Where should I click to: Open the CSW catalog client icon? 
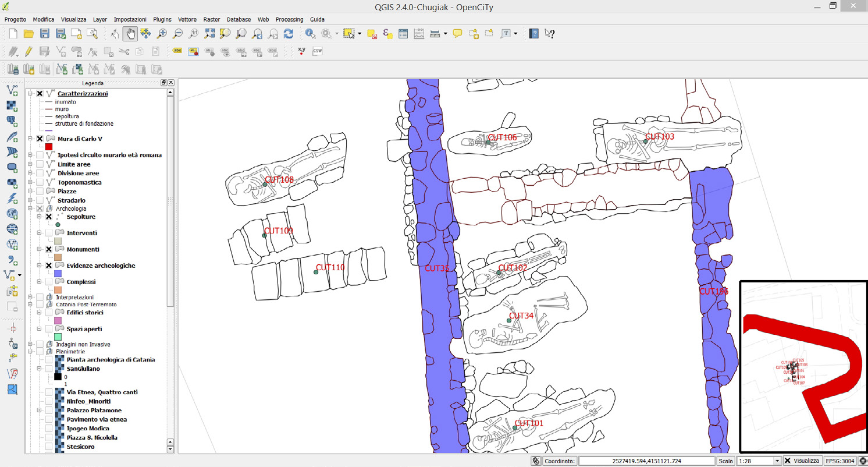click(318, 51)
